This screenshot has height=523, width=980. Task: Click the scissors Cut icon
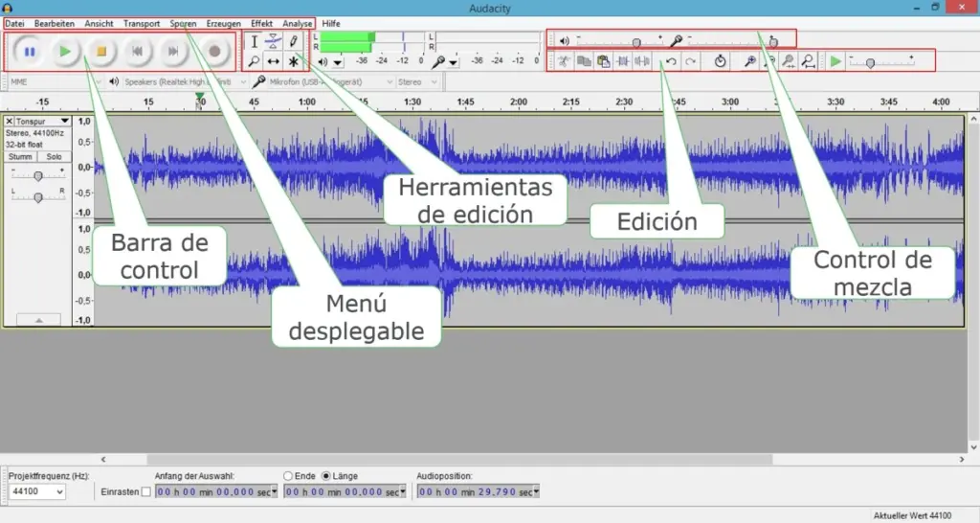pyautogui.click(x=564, y=61)
